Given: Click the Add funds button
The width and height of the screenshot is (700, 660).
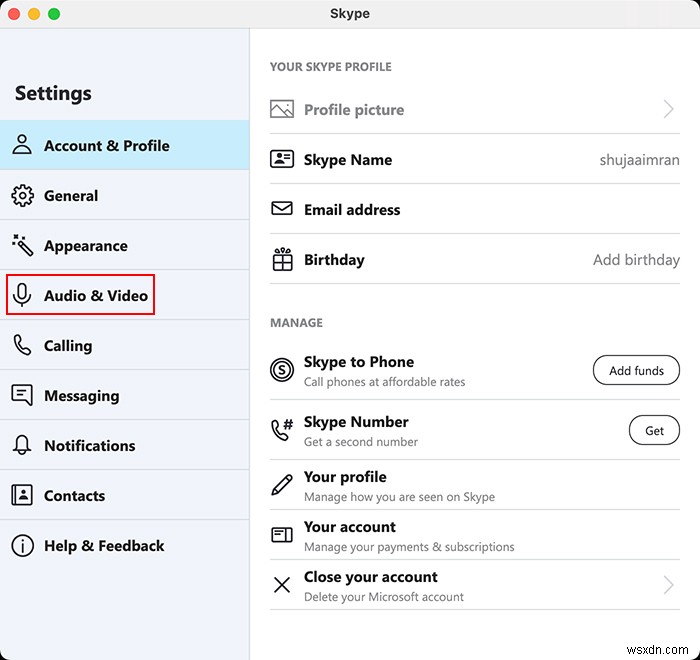Looking at the screenshot, I should [636, 370].
